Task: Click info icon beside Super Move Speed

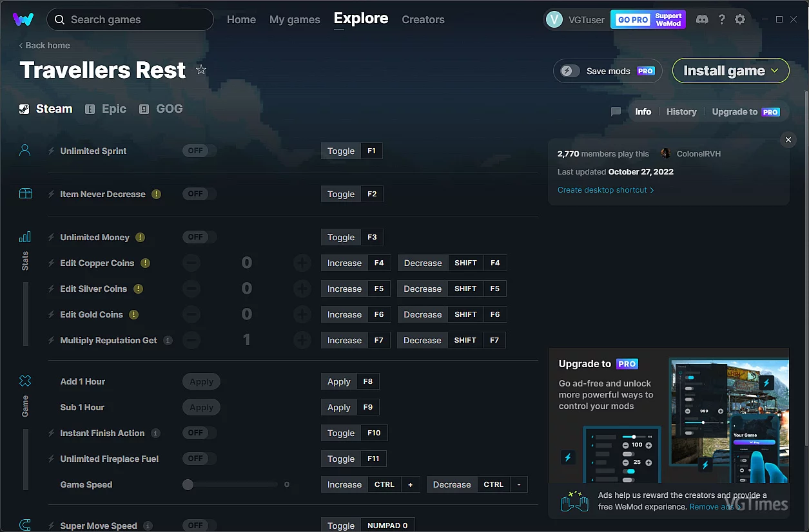Action: [148, 526]
